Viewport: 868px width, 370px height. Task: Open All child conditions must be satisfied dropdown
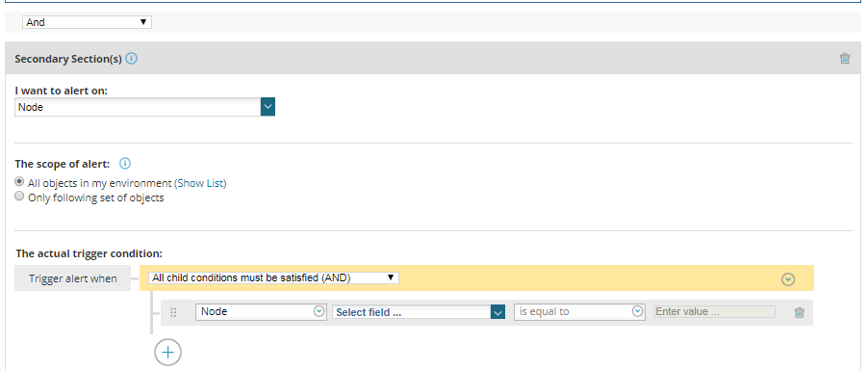(273, 277)
